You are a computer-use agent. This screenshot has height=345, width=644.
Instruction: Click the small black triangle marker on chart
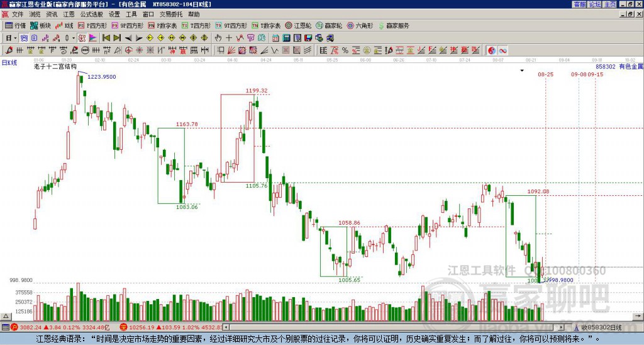point(522,71)
